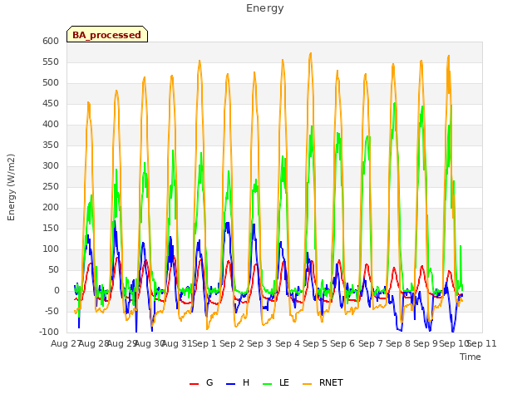Click the BA_processed annotation label
This screenshot has height=399, width=532.
[107, 35]
